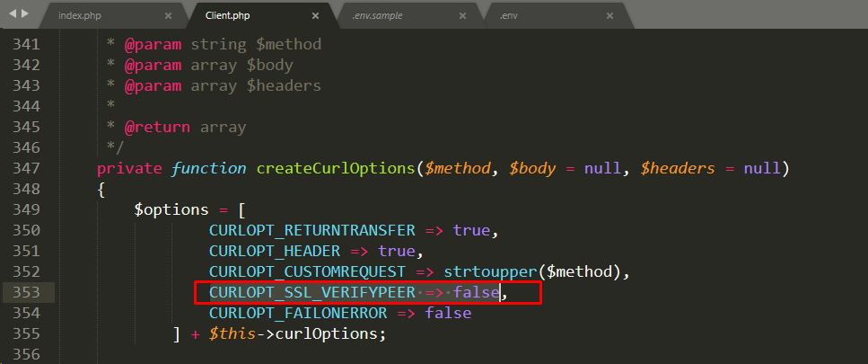Click '@param array $body' comment
This screenshot has height=364, width=868.
point(208,66)
